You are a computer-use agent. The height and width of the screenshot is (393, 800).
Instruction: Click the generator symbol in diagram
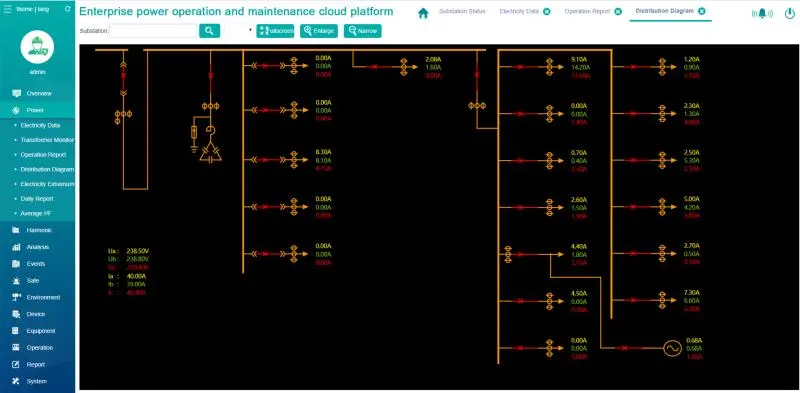[x=672, y=348]
